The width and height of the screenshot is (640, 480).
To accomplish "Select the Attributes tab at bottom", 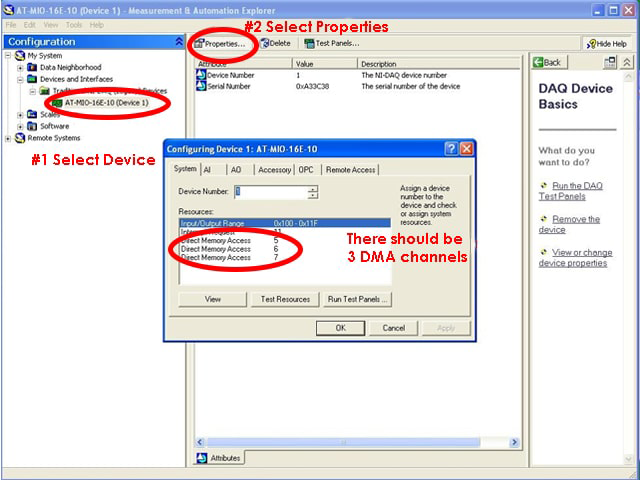I will coord(219,458).
